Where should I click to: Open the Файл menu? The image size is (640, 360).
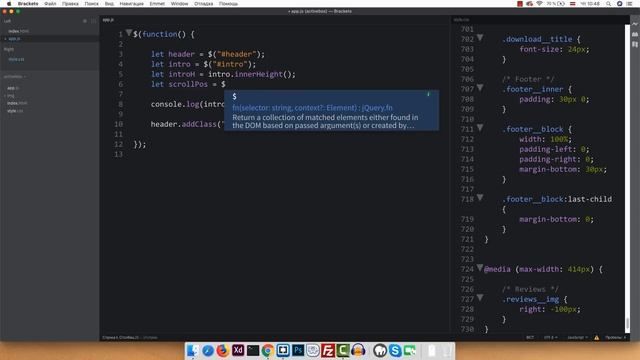(x=50, y=4)
